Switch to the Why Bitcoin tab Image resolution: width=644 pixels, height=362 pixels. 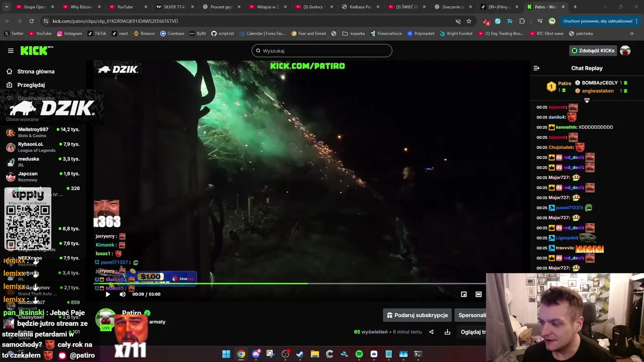pyautogui.click(x=80, y=7)
